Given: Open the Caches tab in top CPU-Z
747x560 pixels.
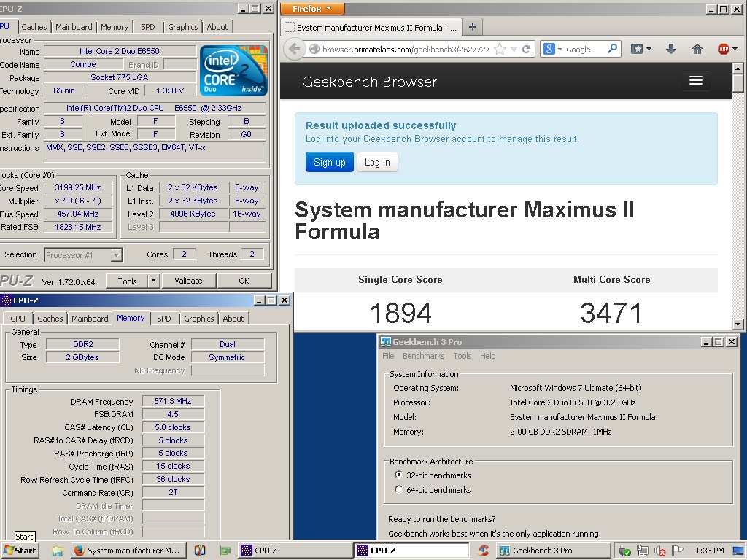Looking at the screenshot, I should [34, 27].
